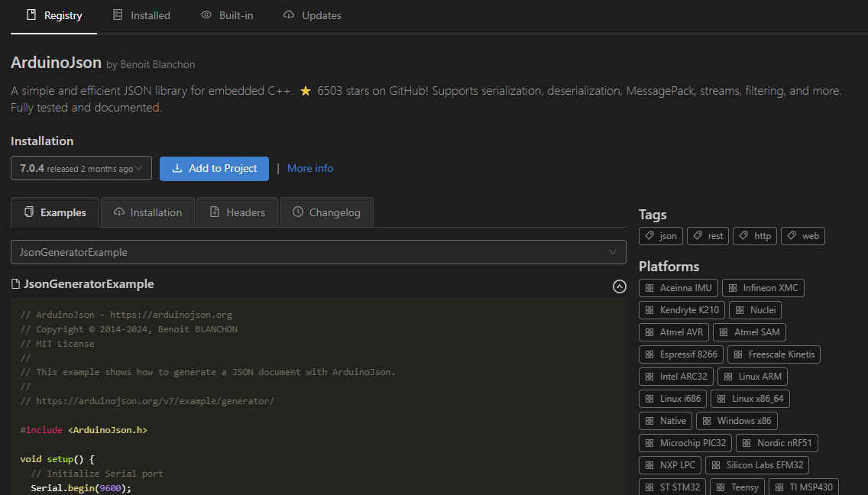Select the Examples tab
868x495 pixels.
click(x=55, y=212)
